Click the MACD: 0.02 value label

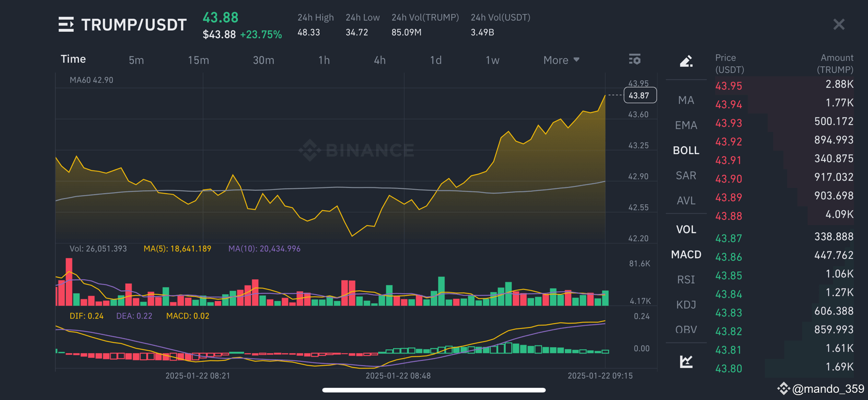188,316
